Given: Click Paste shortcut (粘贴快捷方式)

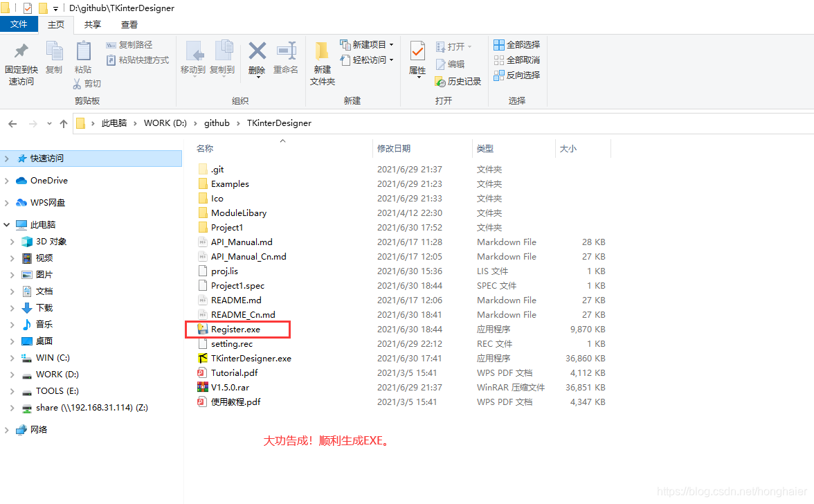Looking at the screenshot, I should coord(138,60).
